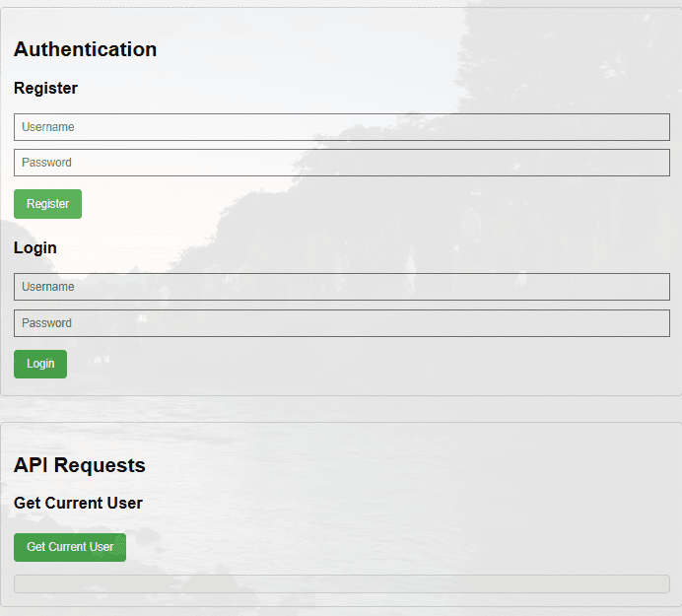Click the API Requests heading text
The width and height of the screenshot is (682, 616).
tap(80, 465)
